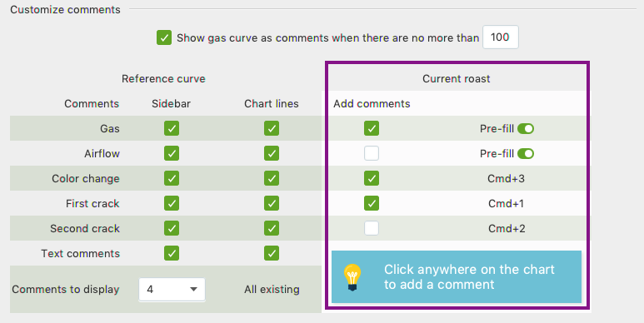
Task: Uncheck Color change Chart lines checkbox
Action: [272, 178]
